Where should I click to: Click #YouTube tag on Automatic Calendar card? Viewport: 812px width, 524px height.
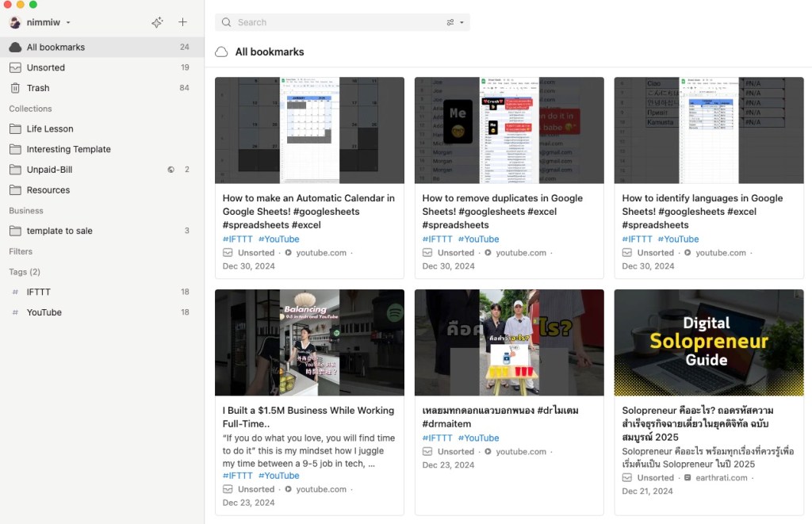278,239
